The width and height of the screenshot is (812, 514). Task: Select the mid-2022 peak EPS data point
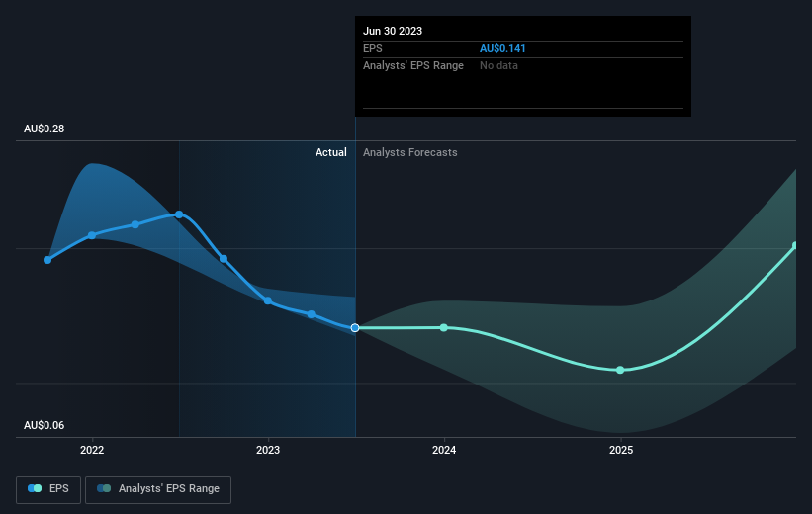[179, 214]
